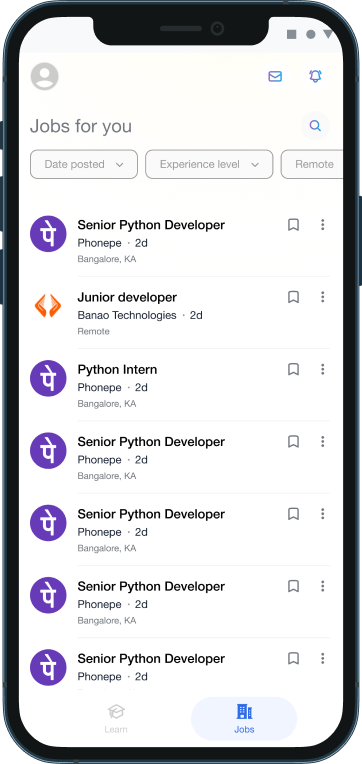Viewport: 362px width, 764px height.
Task: Bookmark the Junior developer job
Action: [x=293, y=297]
